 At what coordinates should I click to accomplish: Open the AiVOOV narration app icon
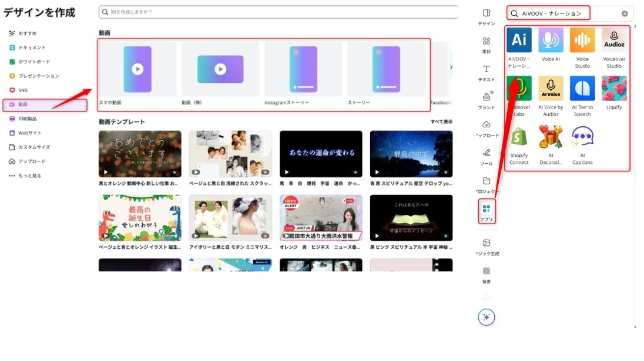coord(519,40)
